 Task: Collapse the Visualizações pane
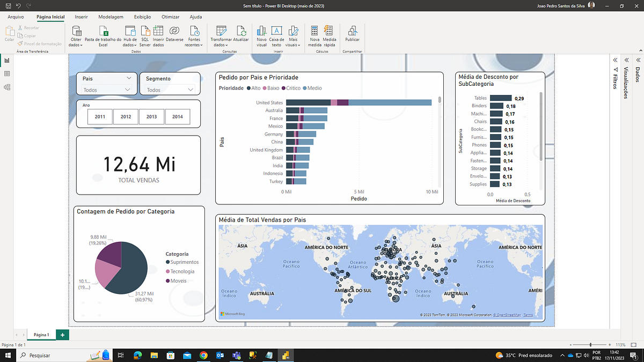[625, 60]
